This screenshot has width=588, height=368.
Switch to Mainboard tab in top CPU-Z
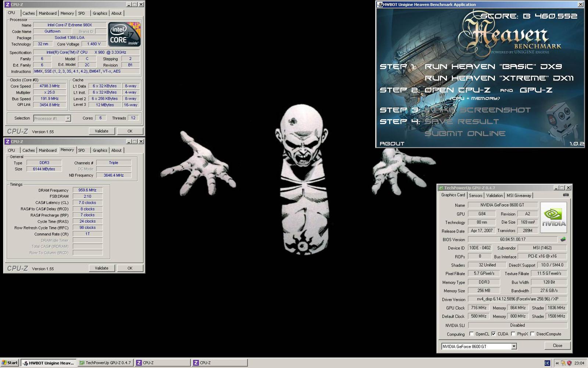click(x=48, y=13)
